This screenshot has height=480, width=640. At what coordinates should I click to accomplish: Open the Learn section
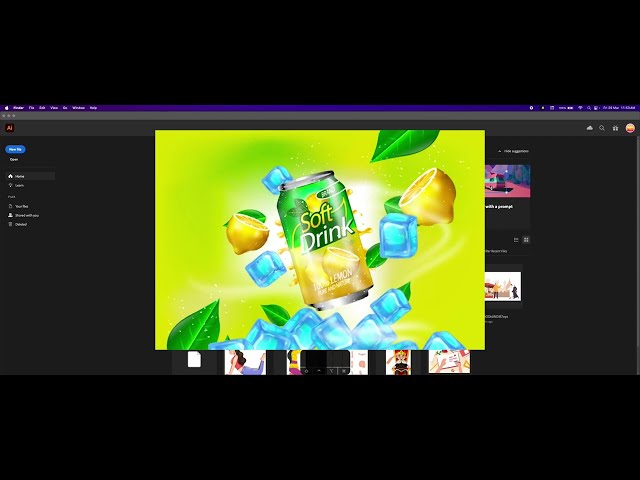coord(19,185)
